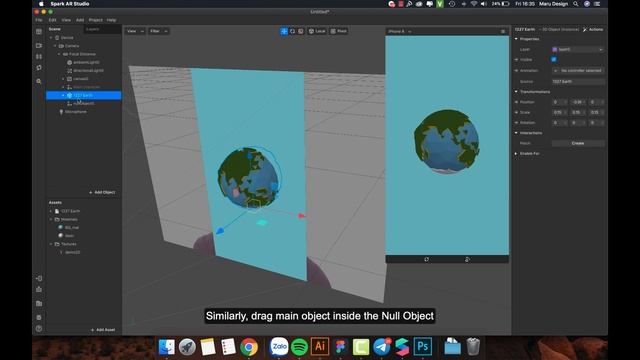Toggle Local coordinate mode

click(317, 31)
